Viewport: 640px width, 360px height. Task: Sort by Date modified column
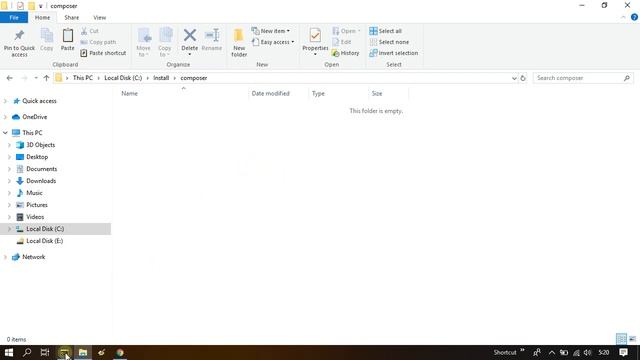271,93
